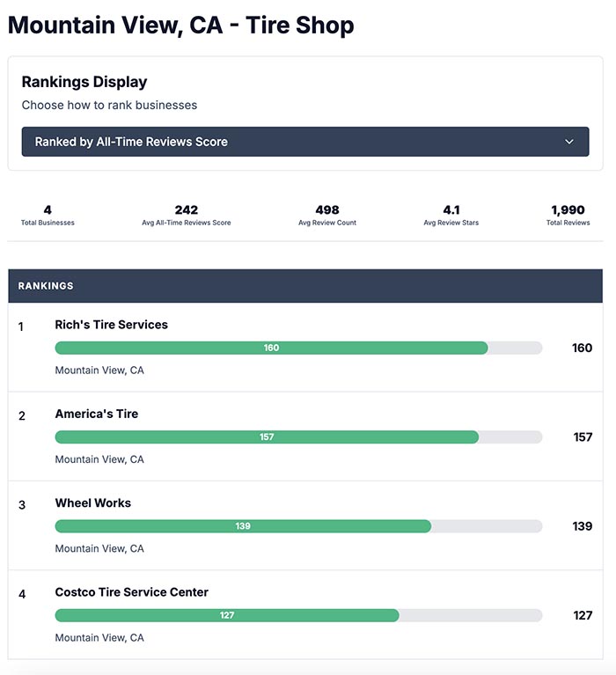616x675 pixels.
Task: Click Rich's Tire Services score bar
Action: click(271, 348)
